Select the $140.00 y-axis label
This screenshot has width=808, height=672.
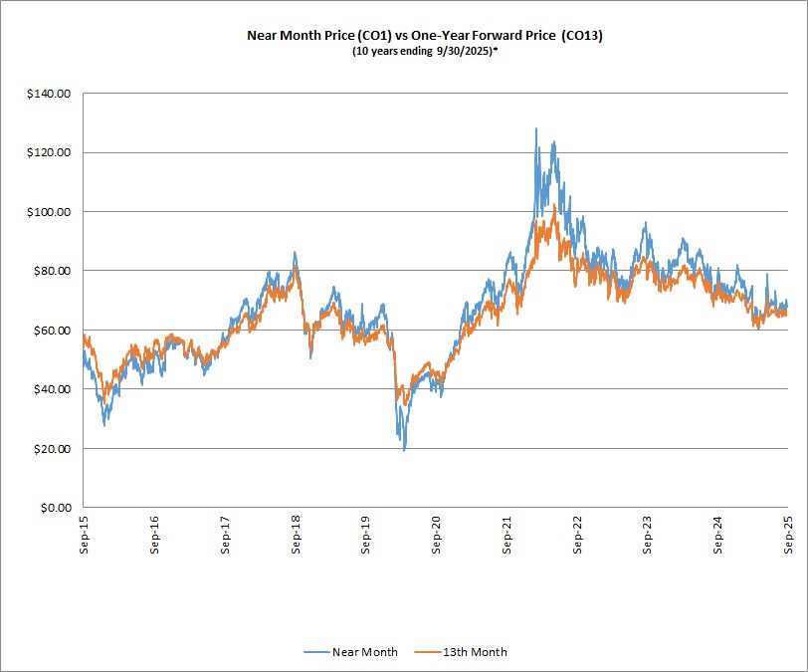click(49, 94)
